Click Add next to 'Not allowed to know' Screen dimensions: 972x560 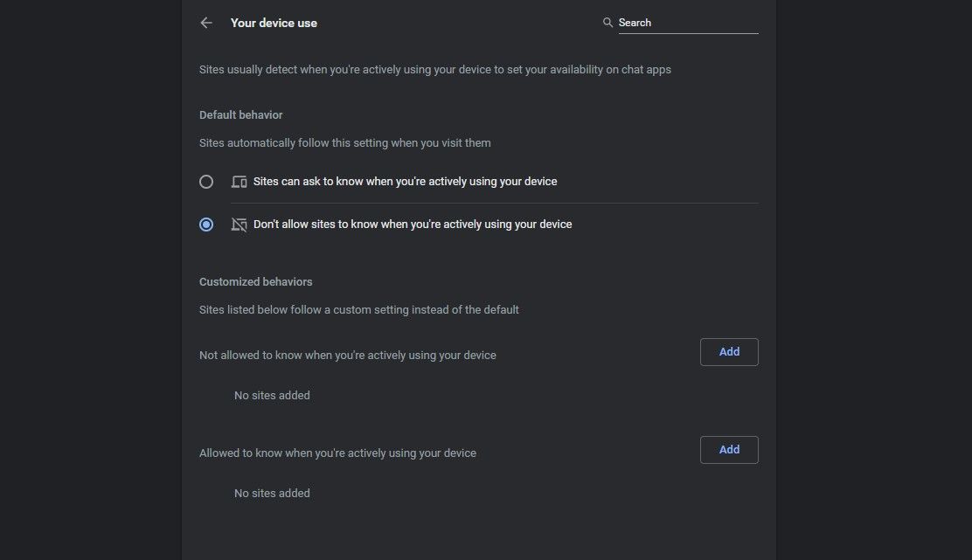pos(729,351)
